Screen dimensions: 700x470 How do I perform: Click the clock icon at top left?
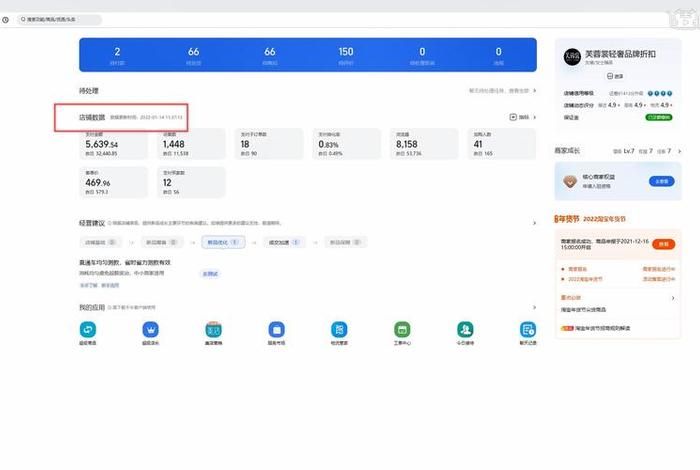5,20
